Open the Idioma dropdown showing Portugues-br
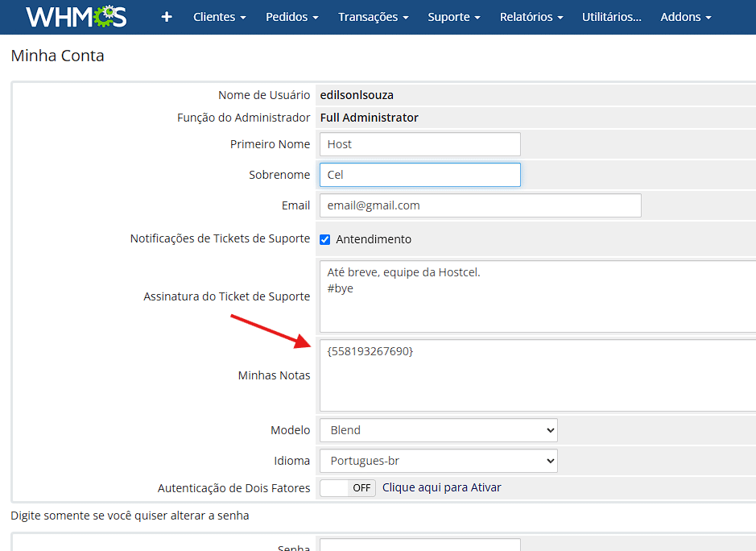Viewport: 756px width, 551px height. click(438, 461)
